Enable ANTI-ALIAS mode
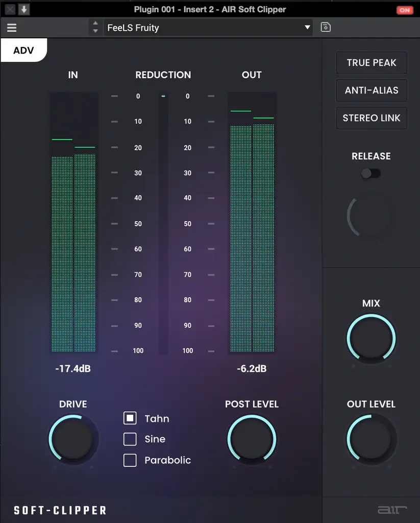This screenshot has height=523, width=420. (372, 90)
